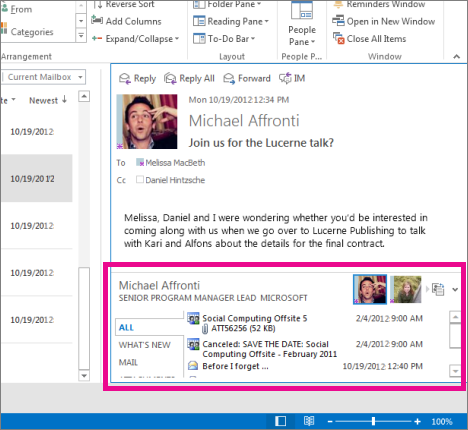Collapse the ribbon with the caret
The height and width of the screenshot is (430, 468).
(457, 57)
